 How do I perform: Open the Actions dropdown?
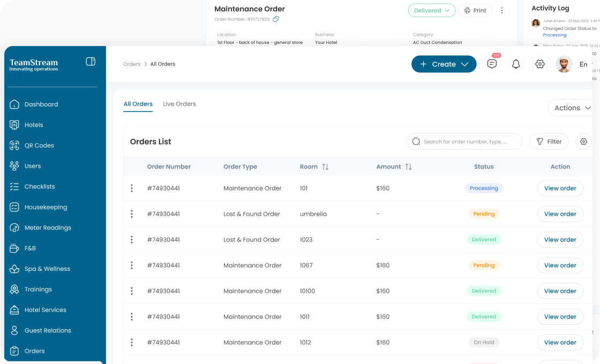572,108
